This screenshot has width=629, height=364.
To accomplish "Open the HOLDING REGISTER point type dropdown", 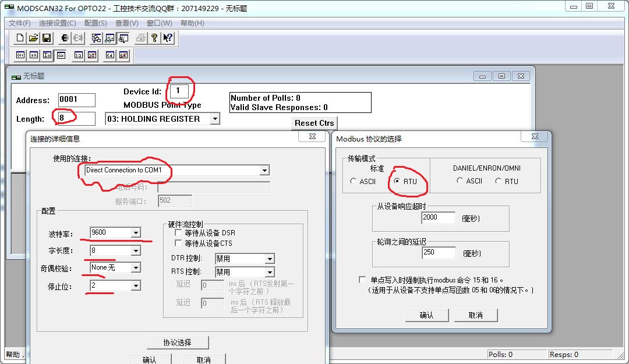I will (214, 119).
